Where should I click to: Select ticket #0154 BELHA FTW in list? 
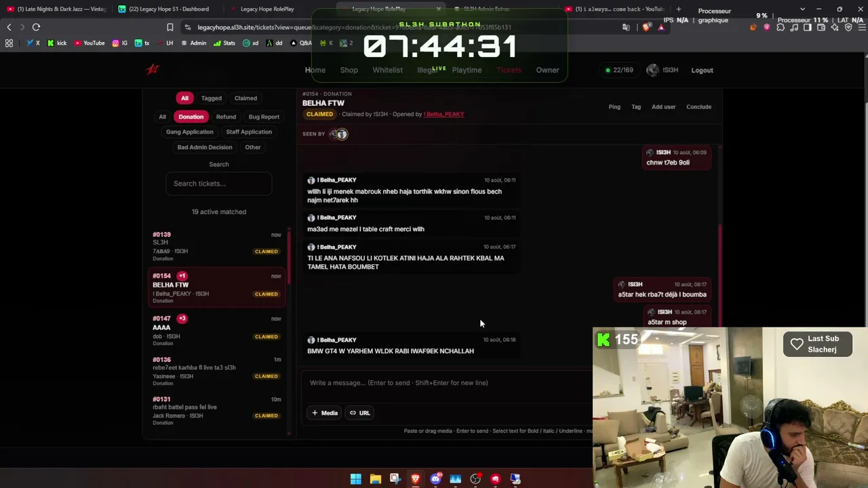217,287
